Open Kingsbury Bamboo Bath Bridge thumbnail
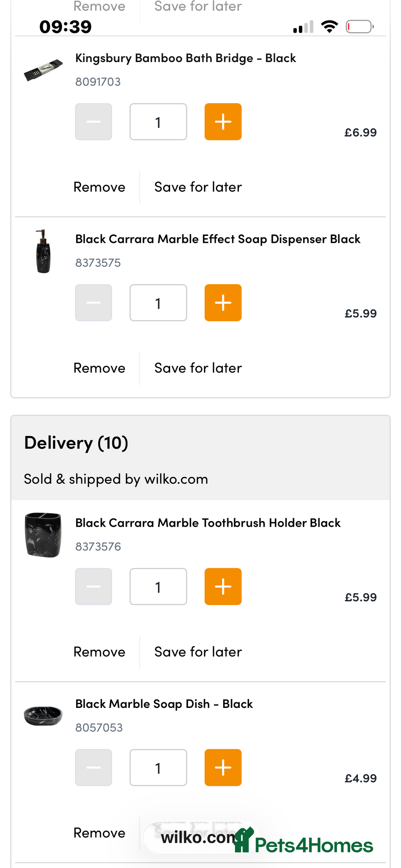The height and width of the screenshot is (868, 401). (x=43, y=70)
